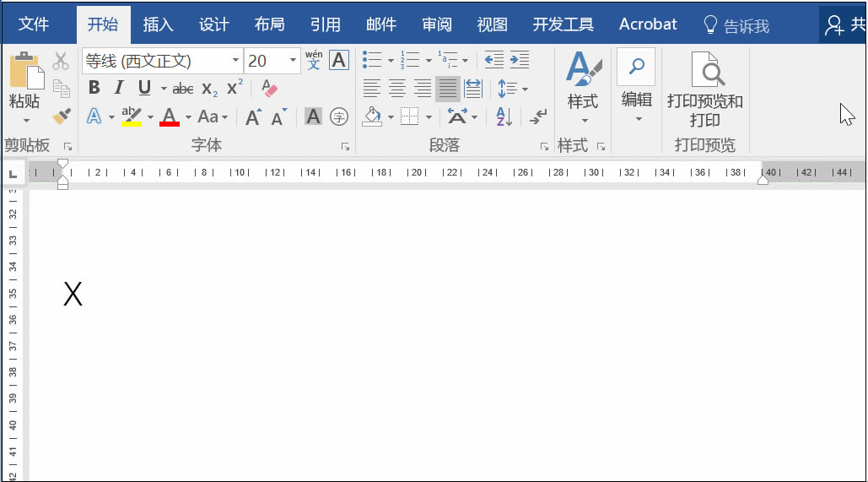Open Asian layout dropdown arrow
The image size is (868, 482).
(x=474, y=116)
